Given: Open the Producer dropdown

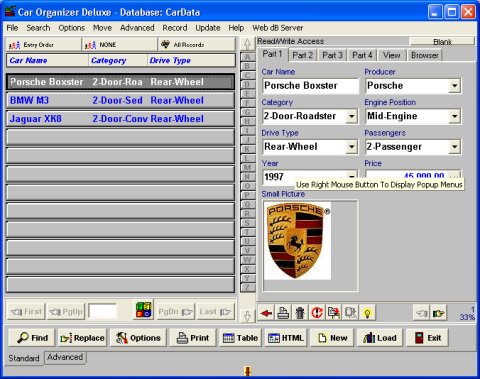Looking at the screenshot, I should [x=454, y=86].
